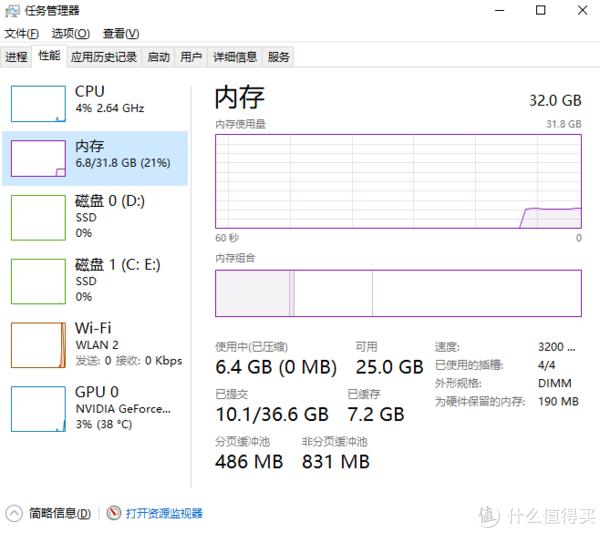
Task: Open the 磁盘 1 (C: E:) performance item
Action: [95, 281]
